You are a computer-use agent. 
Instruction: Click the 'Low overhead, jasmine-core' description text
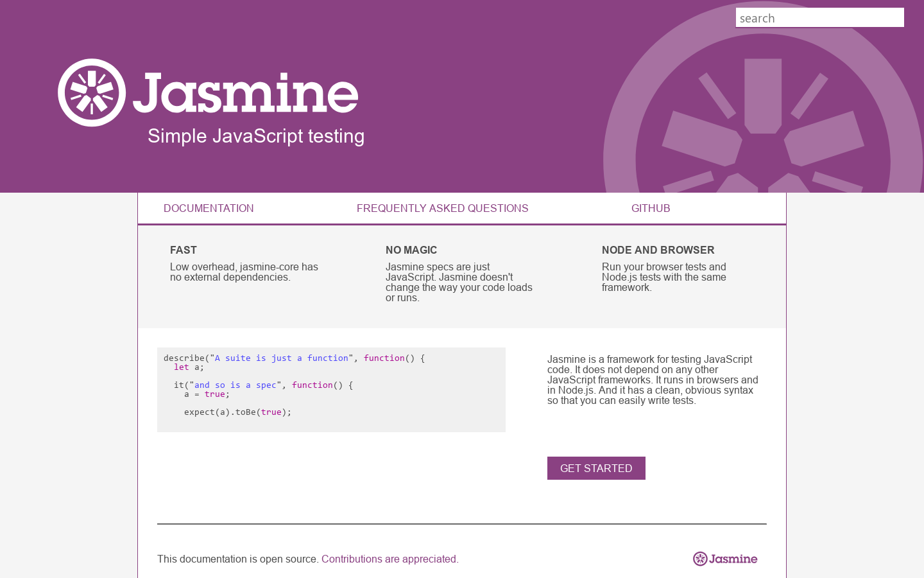244,272
